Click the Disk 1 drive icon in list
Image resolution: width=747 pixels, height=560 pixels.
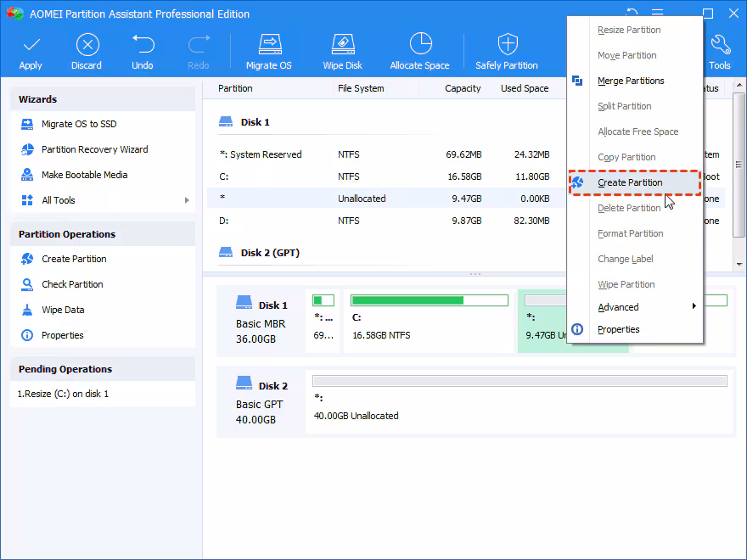(x=226, y=122)
